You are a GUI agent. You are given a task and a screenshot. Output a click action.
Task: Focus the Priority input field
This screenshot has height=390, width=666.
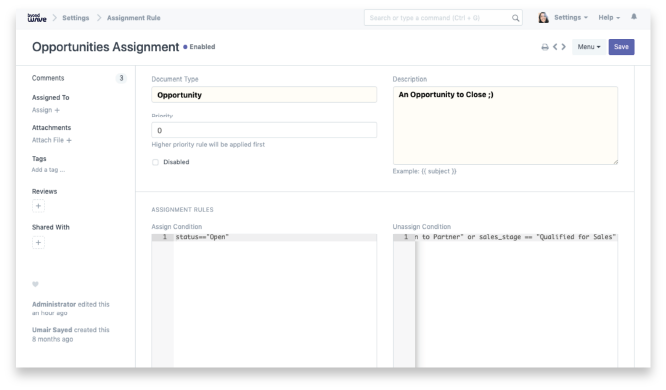(x=264, y=130)
